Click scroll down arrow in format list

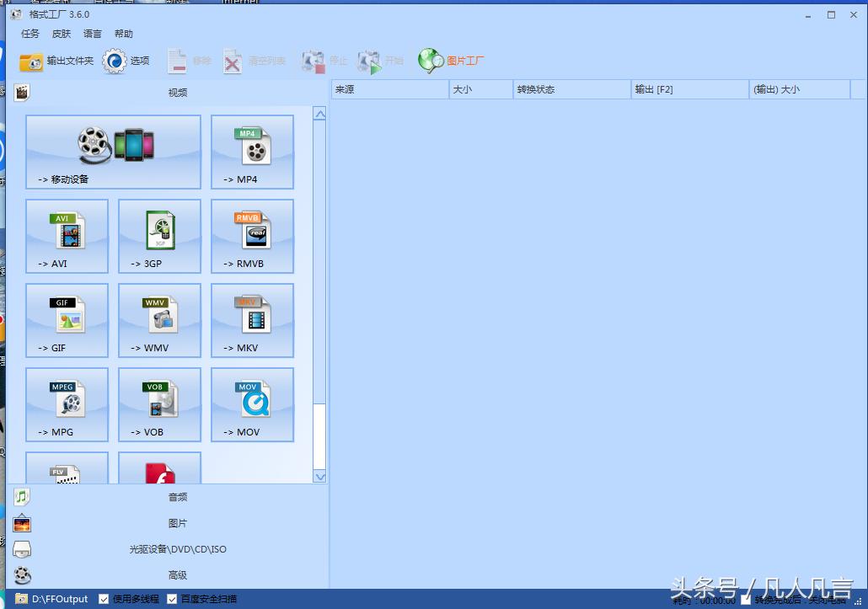click(319, 476)
